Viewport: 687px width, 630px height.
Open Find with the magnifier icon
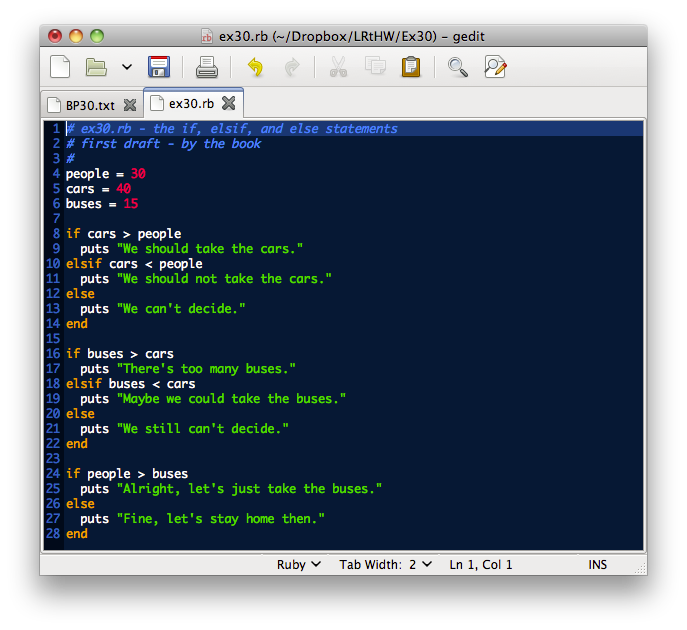458,67
